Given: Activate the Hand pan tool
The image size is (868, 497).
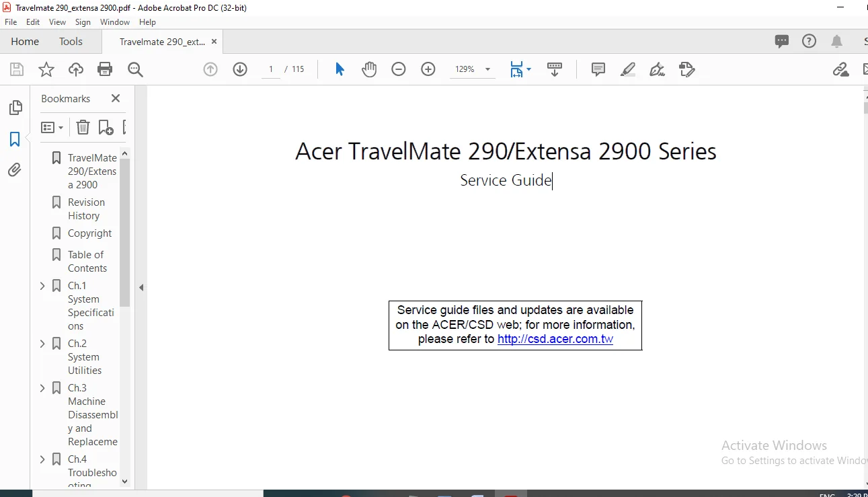Looking at the screenshot, I should pyautogui.click(x=369, y=69).
